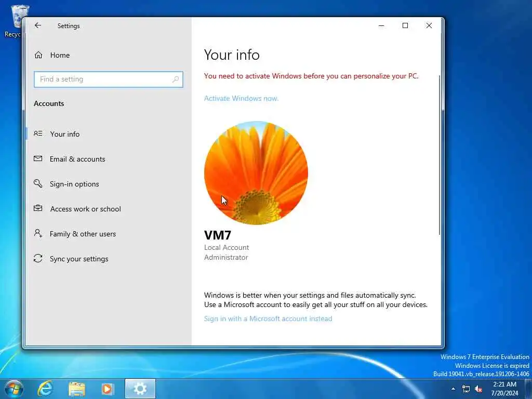Click the Accounts section heading
Screen dimensions: 532x399
(49, 103)
